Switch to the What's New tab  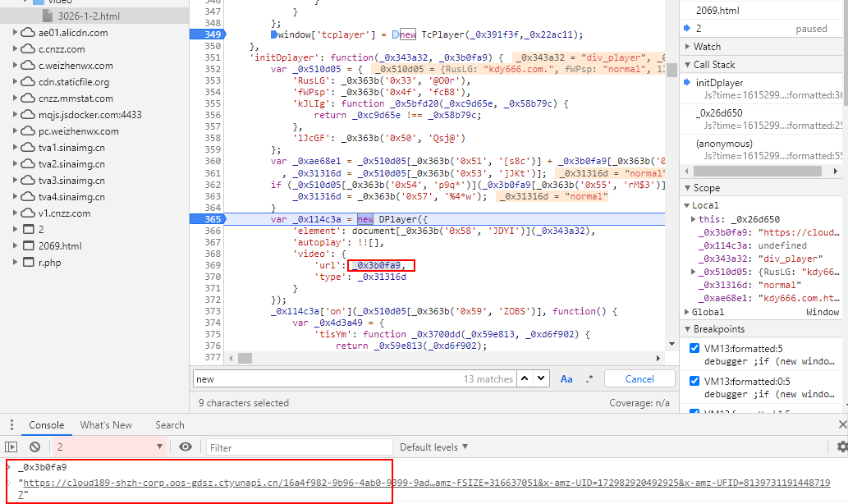[x=106, y=425]
